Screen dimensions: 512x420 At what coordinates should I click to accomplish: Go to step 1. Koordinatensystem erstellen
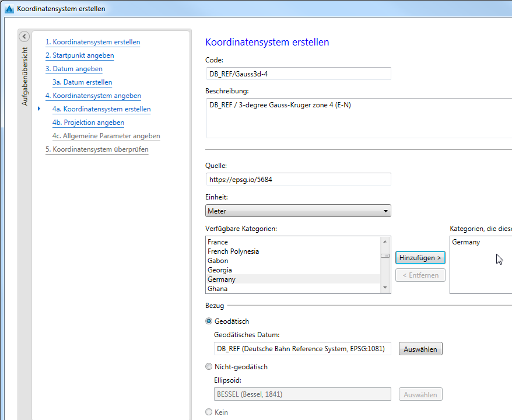93,42
